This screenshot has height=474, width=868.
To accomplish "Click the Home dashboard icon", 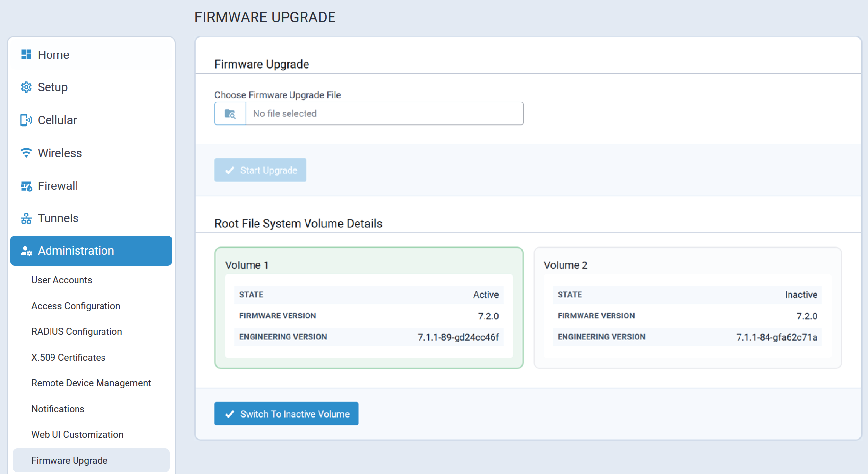I will [26, 54].
